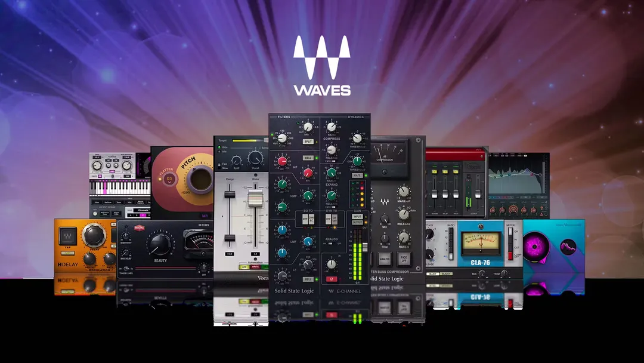Image resolution: width=644 pixels, height=363 pixels.
Task: Click the SPLIT button in E-Channel filters
Action: coord(308,141)
